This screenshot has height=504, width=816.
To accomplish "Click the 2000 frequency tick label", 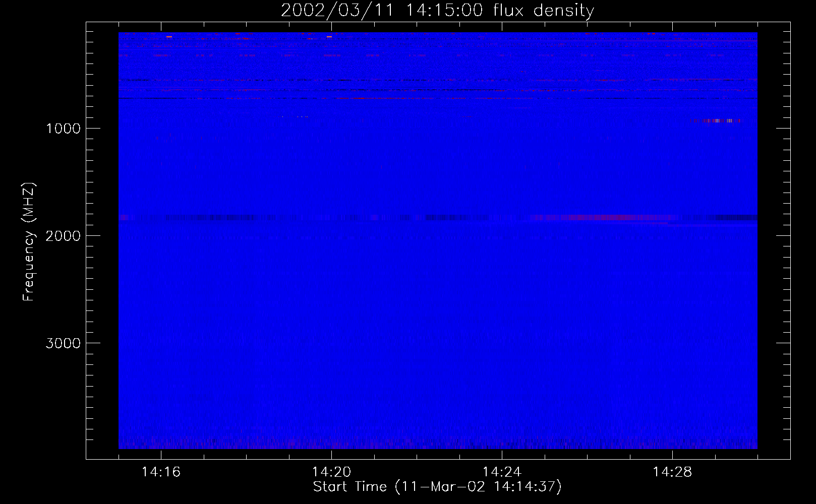I will pyautogui.click(x=63, y=236).
